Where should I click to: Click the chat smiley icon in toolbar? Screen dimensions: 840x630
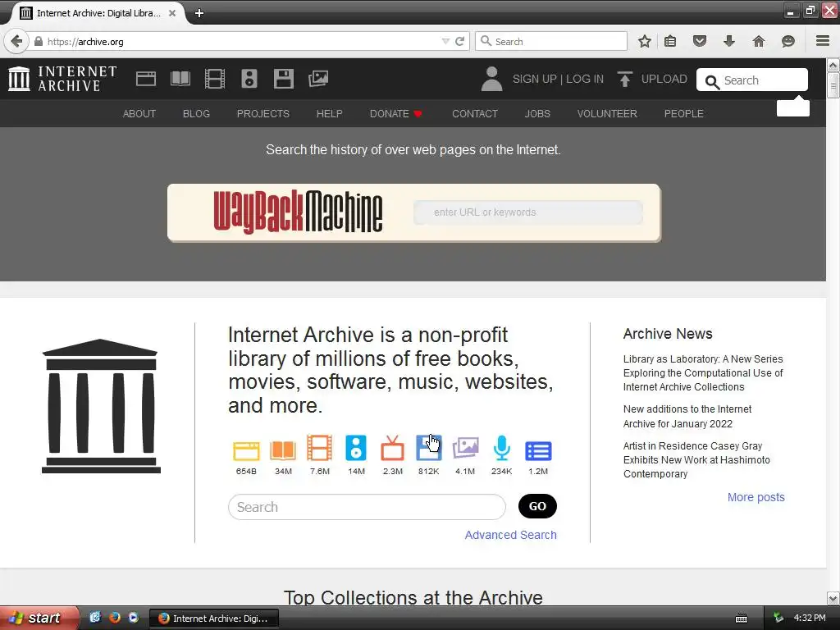[x=788, y=41]
